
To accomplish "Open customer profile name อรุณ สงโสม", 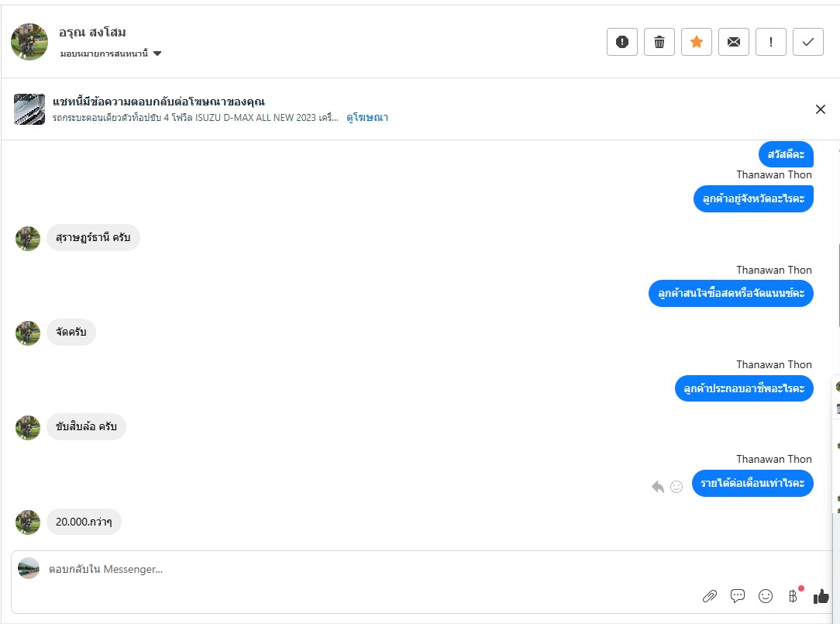I will coord(92,33).
